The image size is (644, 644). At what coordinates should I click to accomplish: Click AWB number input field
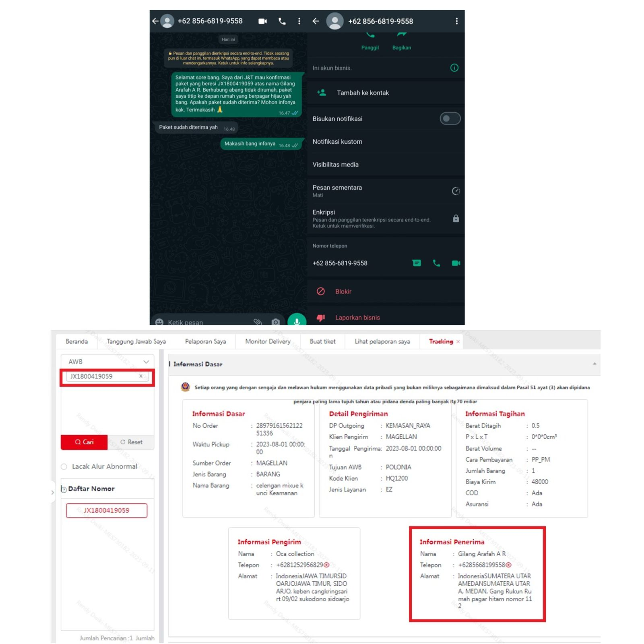pyautogui.click(x=107, y=376)
